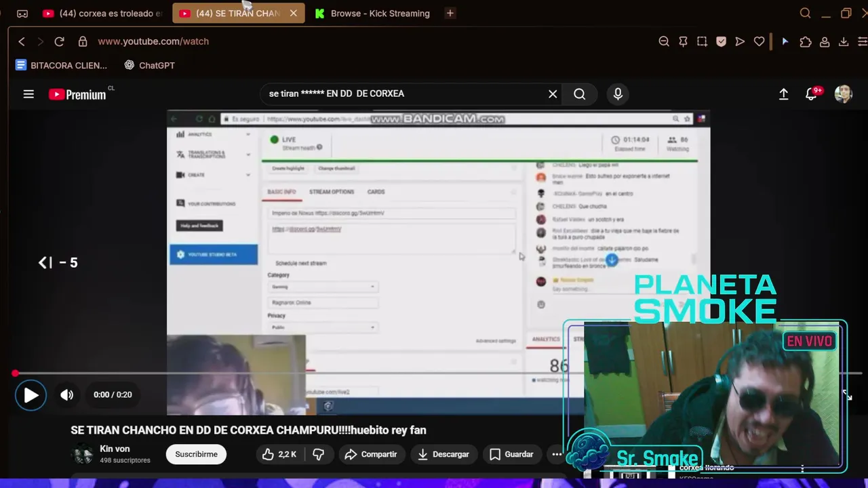Click the browser tab search magnifier
The image size is (868, 488).
click(x=805, y=14)
